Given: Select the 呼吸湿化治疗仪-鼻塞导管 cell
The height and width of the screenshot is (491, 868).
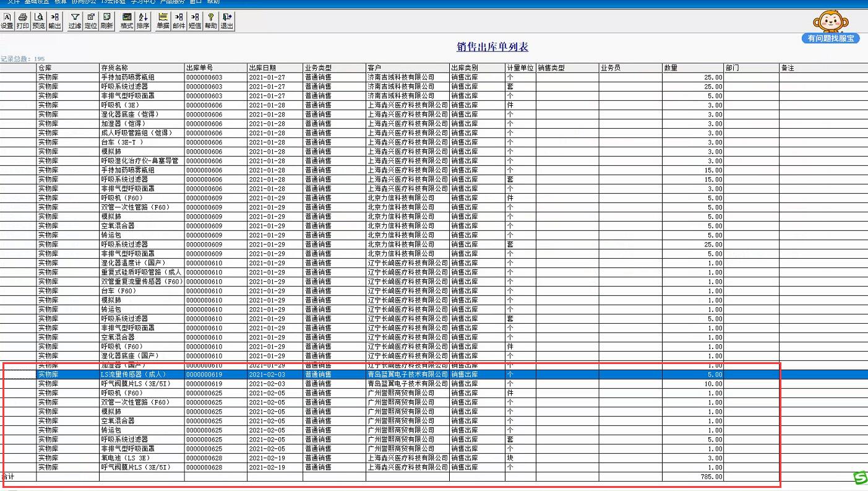Looking at the screenshot, I should (142, 161).
